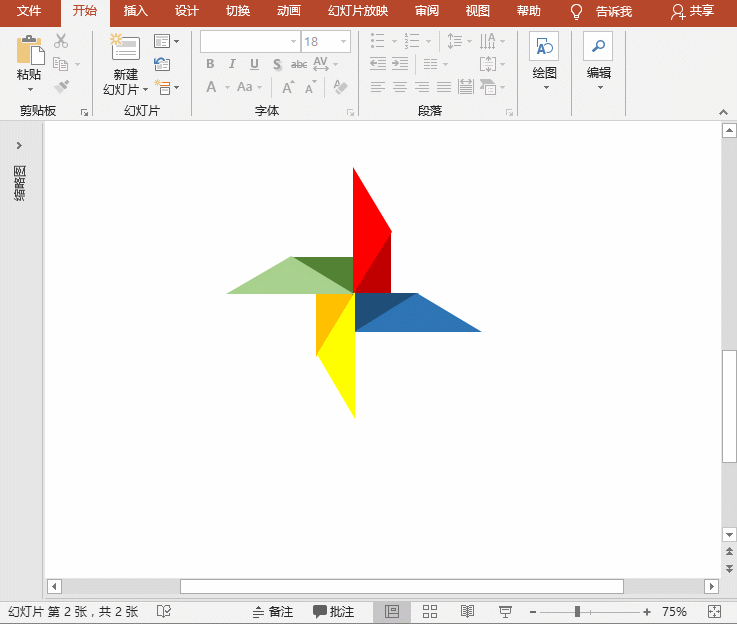
Task: Click the Convert to SmartArt icon
Action: point(487,87)
